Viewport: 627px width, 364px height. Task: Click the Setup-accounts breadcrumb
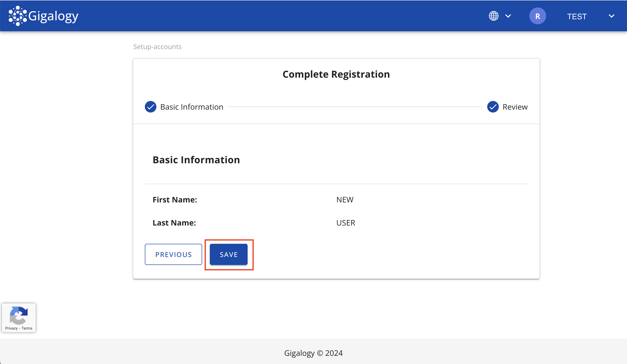[157, 46]
